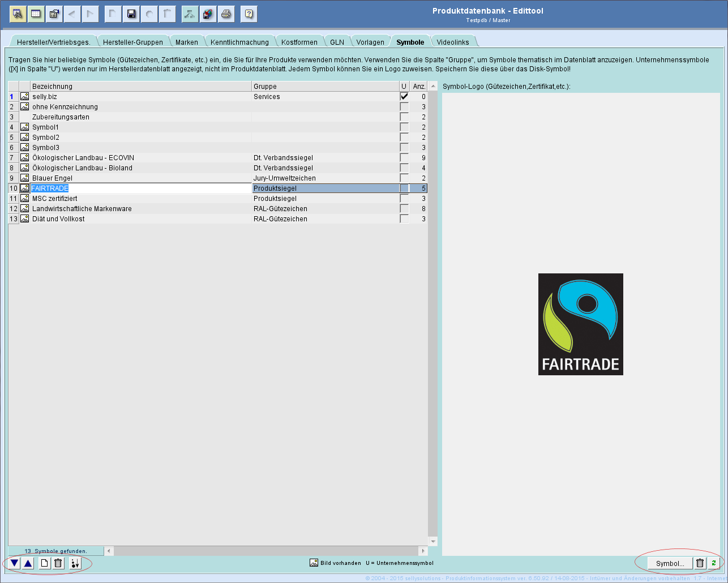Click the FAIRTRADE Bezeichnung text field
This screenshot has width=728, height=583.
point(140,188)
